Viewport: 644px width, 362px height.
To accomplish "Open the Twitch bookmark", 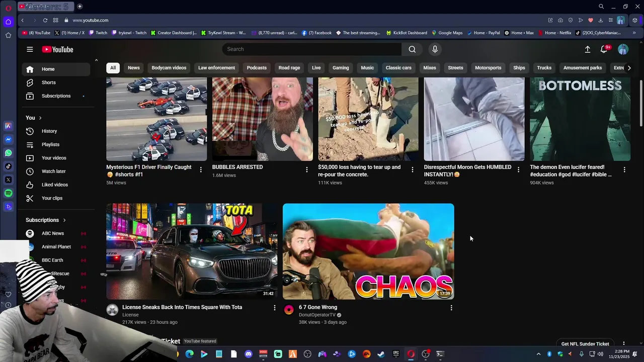I will [98, 33].
